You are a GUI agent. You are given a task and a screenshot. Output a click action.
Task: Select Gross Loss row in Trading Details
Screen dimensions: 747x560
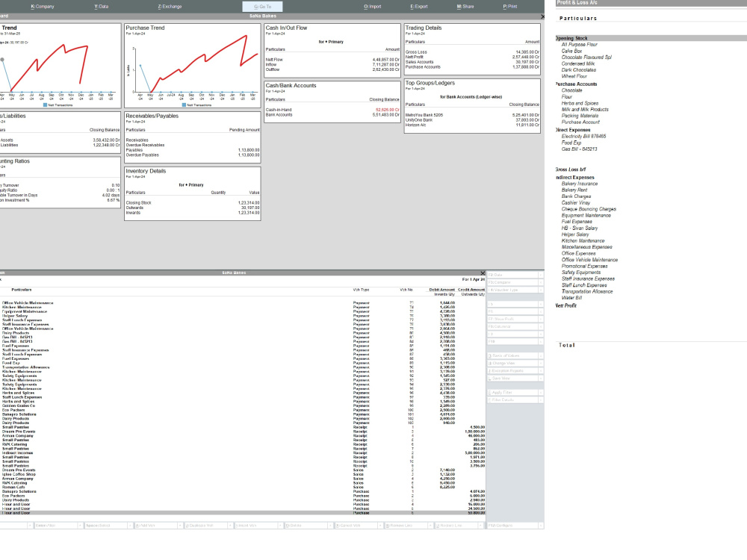pos(472,52)
